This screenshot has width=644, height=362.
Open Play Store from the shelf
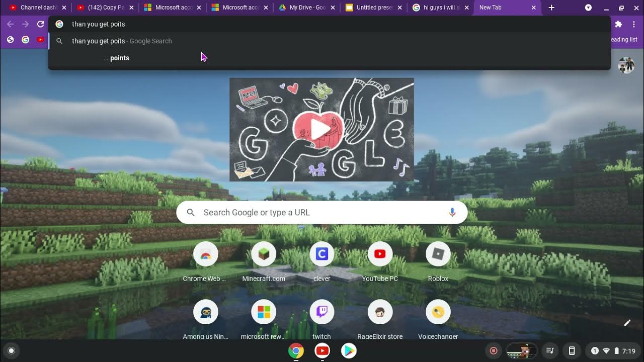(348, 351)
